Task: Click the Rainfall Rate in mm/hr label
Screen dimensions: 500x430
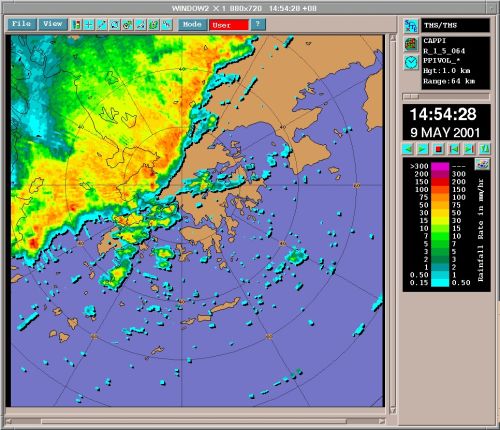Action: pyautogui.click(x=481, y=230)
